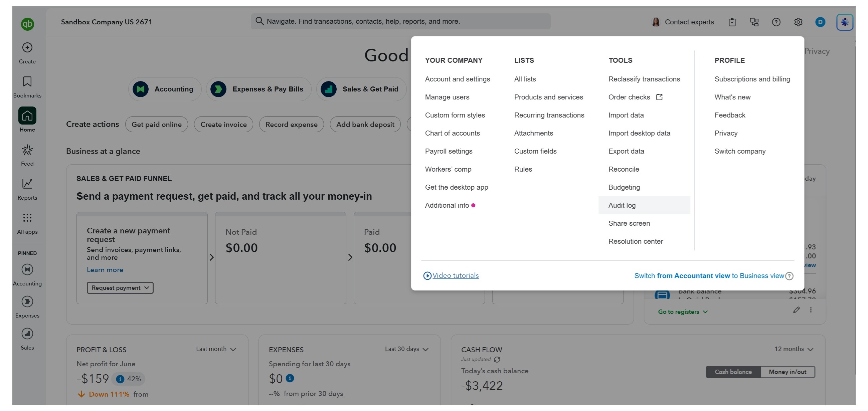Open Reports in the sidebar
Image resolution: width=868 pixels, height=411 pixels.
pos(27,189)
